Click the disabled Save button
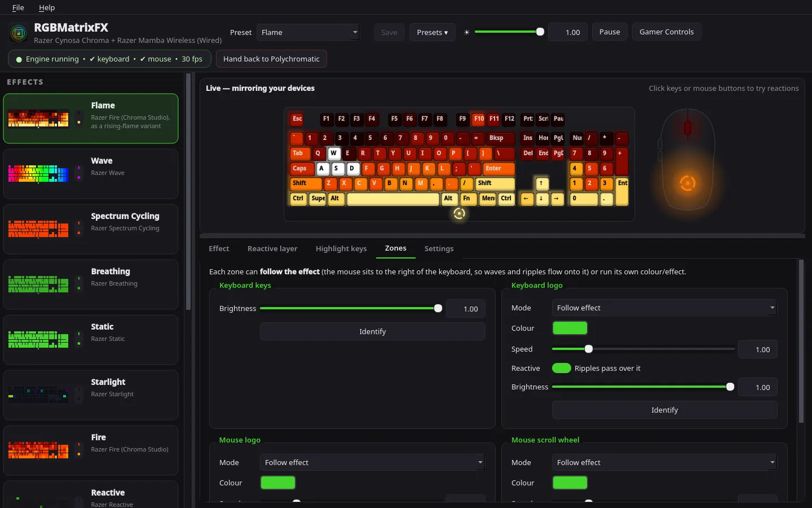 [389, 32]
